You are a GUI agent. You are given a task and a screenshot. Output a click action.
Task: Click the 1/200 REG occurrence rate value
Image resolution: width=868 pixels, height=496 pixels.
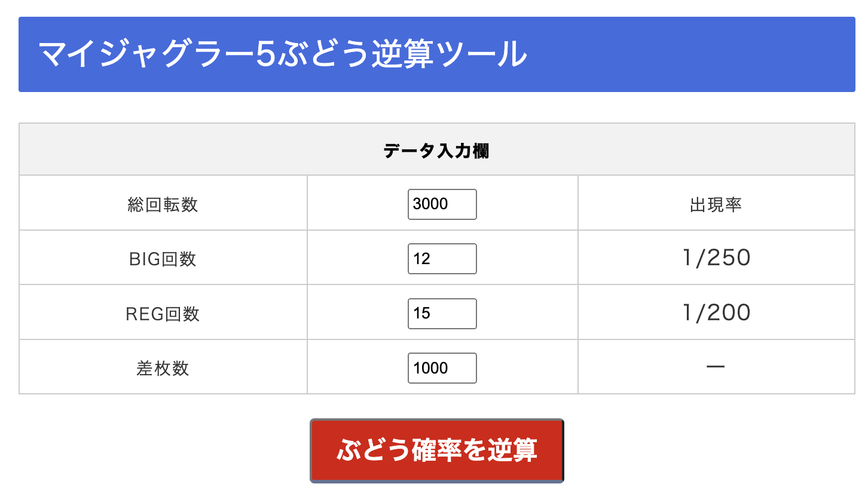(715, 312)
